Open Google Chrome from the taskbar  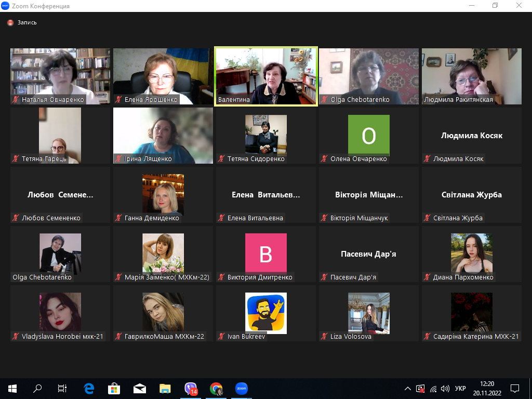216,388
